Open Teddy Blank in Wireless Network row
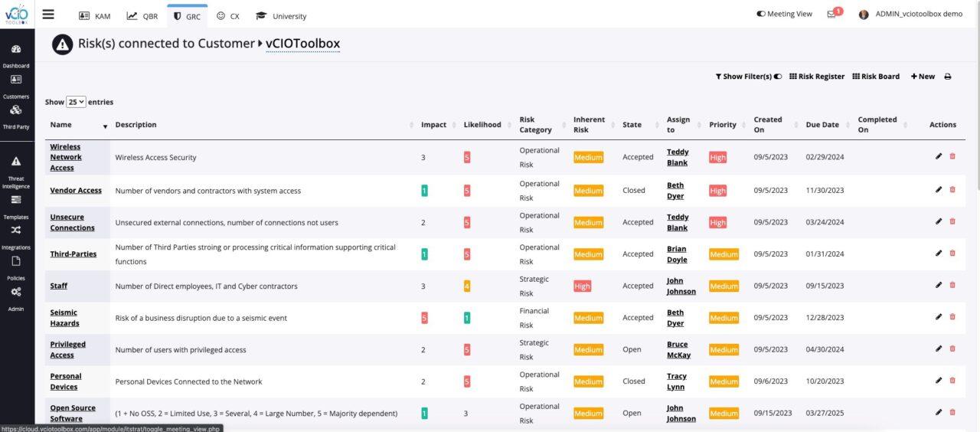Screen dimensions: 980x432 click(678, 157)
